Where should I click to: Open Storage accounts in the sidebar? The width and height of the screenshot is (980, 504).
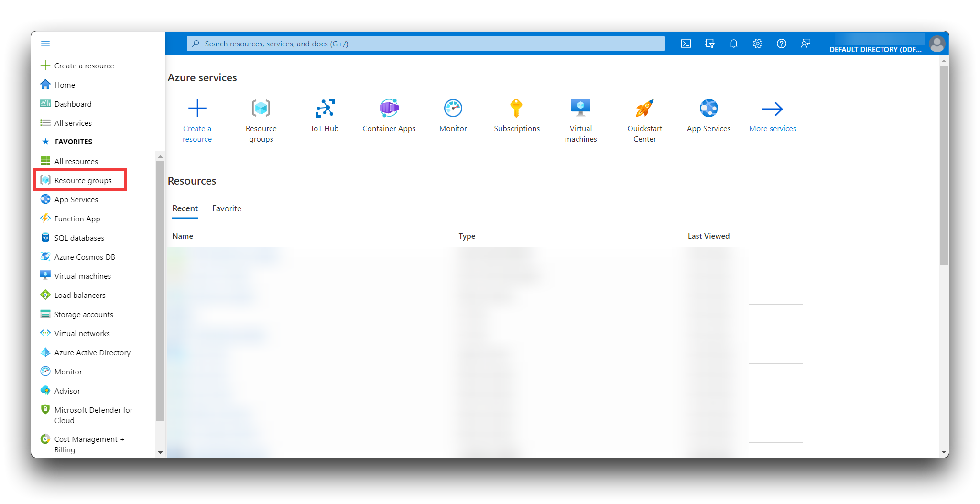pos(77,314)
